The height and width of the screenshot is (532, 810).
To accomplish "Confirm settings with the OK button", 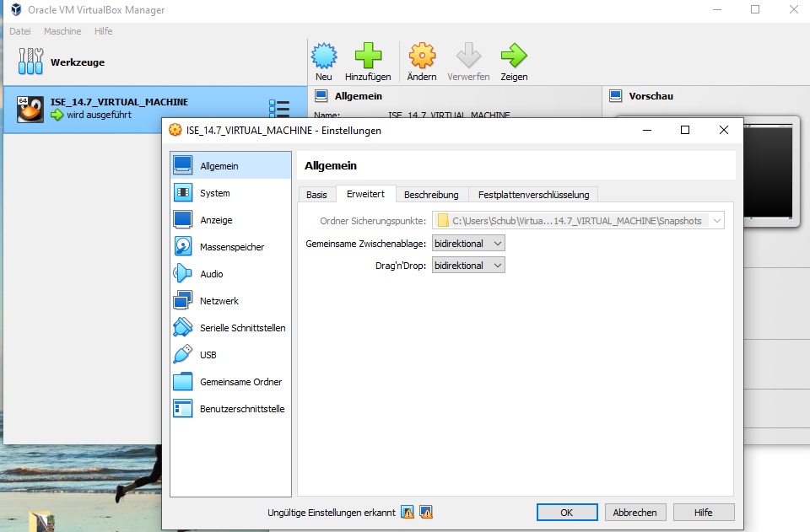I will click(567, 513).
